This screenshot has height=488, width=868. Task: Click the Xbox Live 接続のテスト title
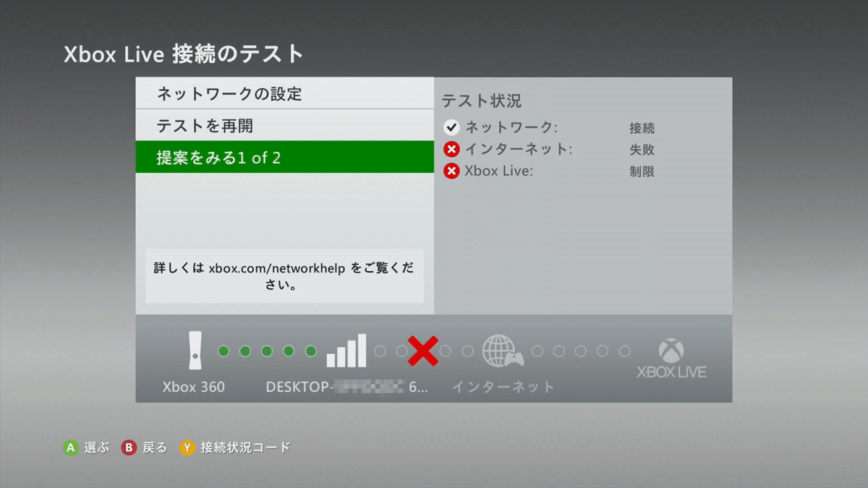[x=184, y=54]
